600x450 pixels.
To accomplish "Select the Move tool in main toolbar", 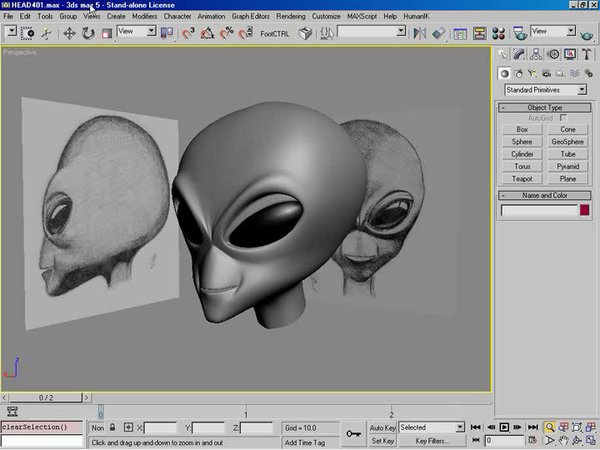I will coord(70,33).
